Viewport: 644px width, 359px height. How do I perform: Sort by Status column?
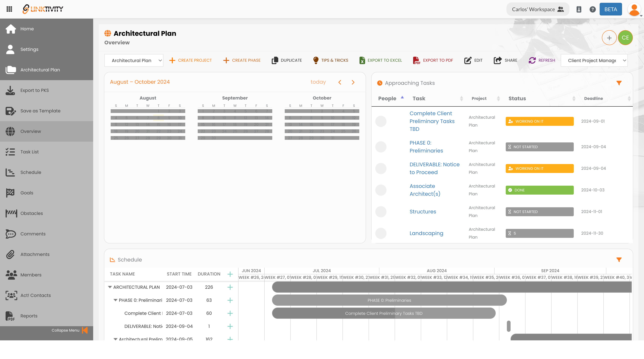click(542, 98)
